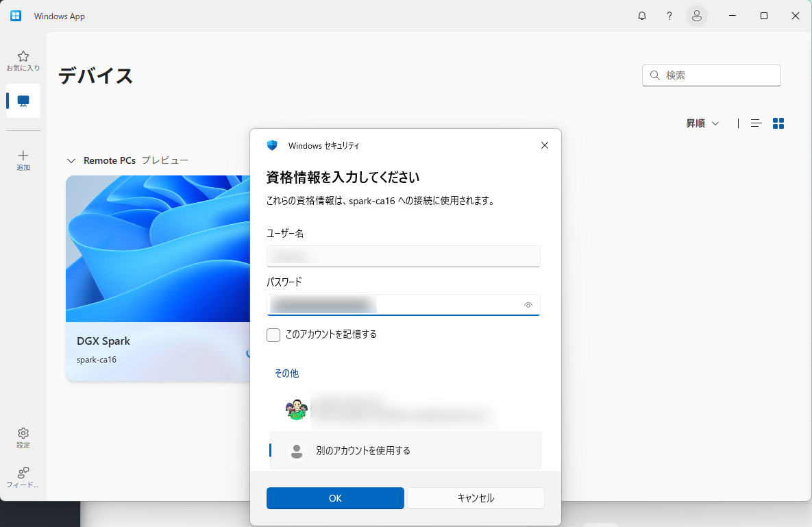Reveal password with the eye icon
The height and width of the screenshot is (527, 812).
click(x=528, y=305)
